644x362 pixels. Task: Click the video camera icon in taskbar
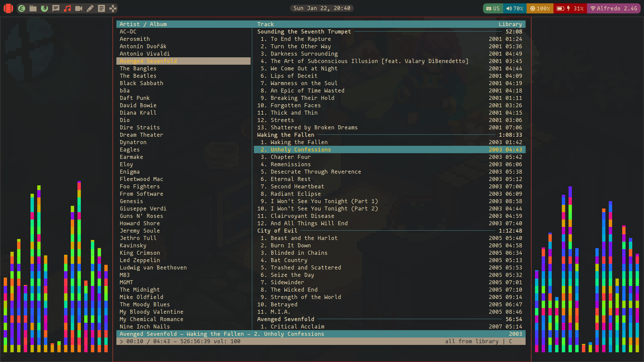[79, 8]
